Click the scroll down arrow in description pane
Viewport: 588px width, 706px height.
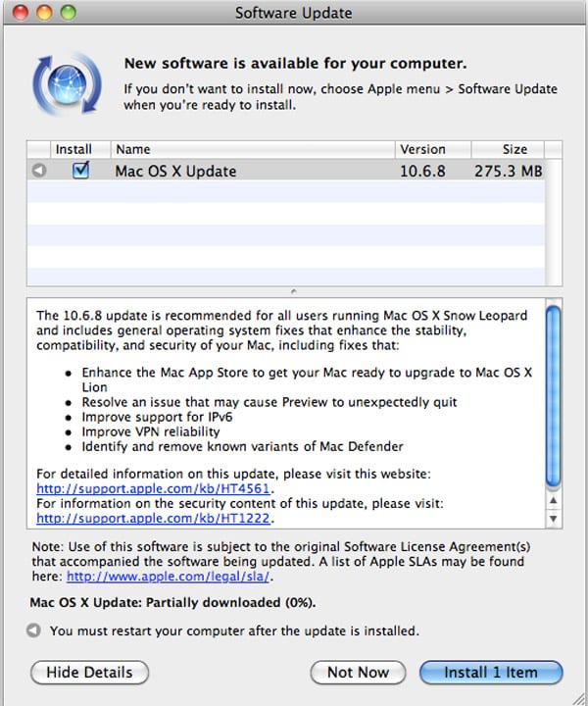pyautogui.click(x=553, y=517)
